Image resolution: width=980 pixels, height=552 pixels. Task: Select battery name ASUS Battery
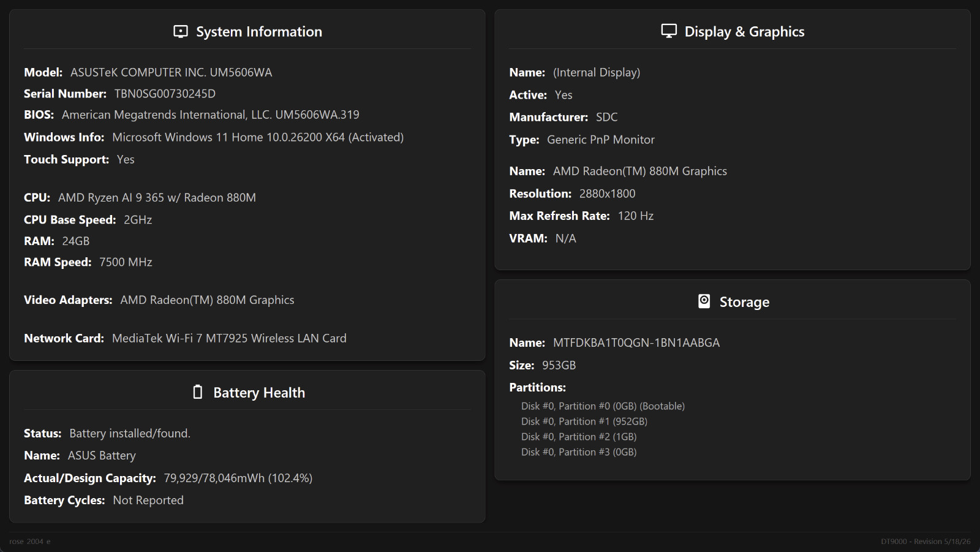pos(102,455)
